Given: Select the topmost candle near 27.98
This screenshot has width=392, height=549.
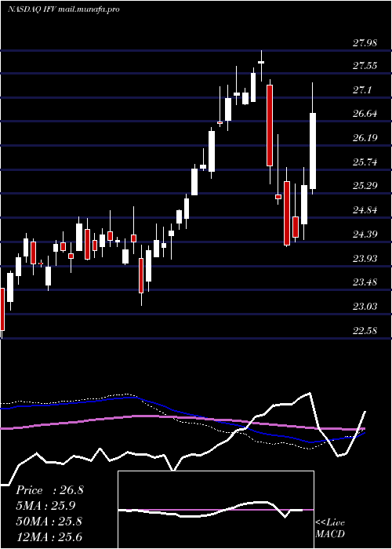Looking at the screenshot, I should (261, 62).
